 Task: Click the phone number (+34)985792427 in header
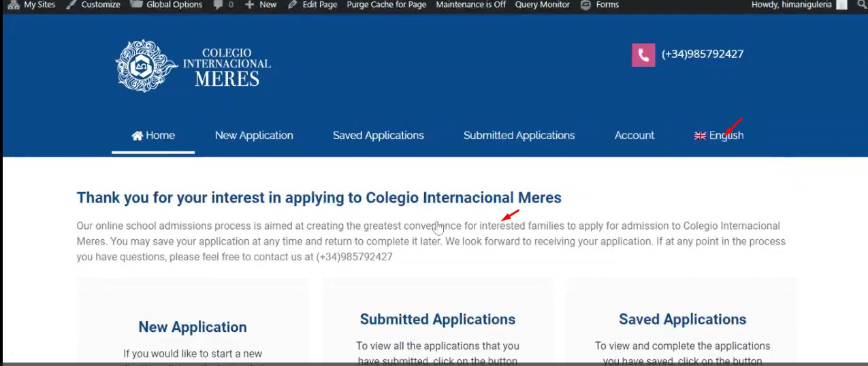tap(703, 54)
